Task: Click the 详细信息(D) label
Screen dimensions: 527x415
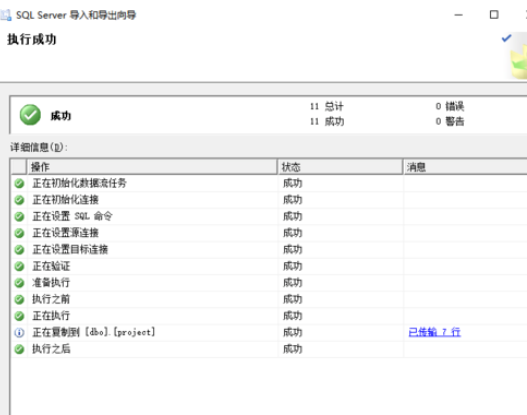Action: tap(39, 147)
